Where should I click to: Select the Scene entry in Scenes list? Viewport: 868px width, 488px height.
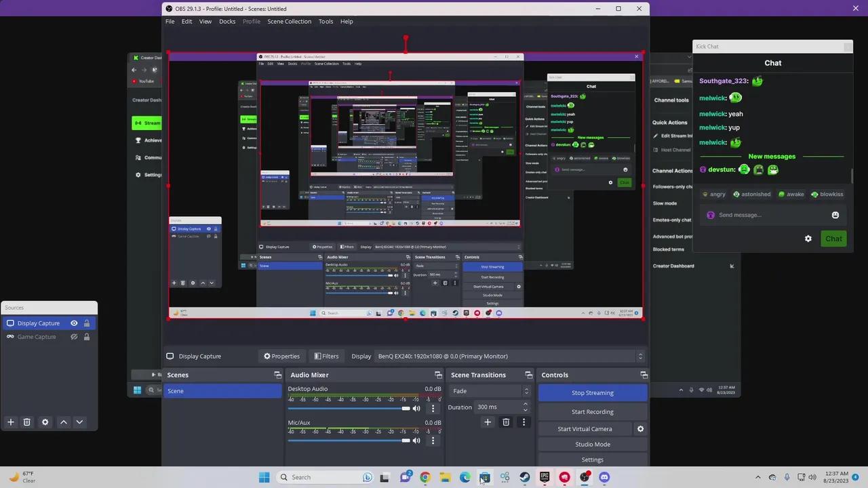pyautogui.click(x=222, y=391)
